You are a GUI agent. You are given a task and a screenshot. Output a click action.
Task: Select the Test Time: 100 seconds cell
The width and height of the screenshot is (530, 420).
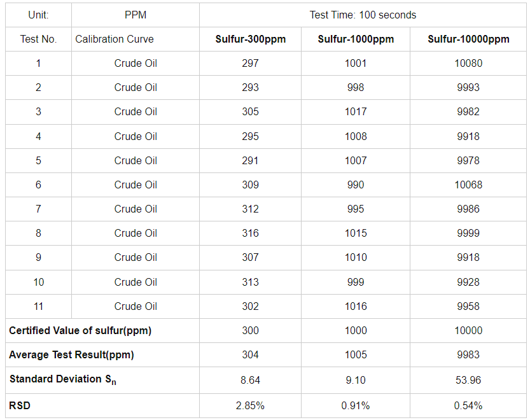363,15
